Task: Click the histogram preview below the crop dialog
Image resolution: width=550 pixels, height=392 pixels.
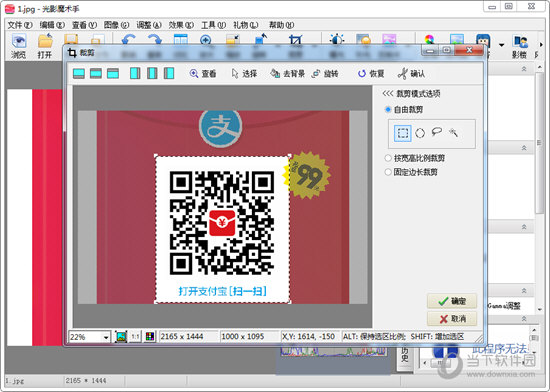Action: [x=334, y=351]
